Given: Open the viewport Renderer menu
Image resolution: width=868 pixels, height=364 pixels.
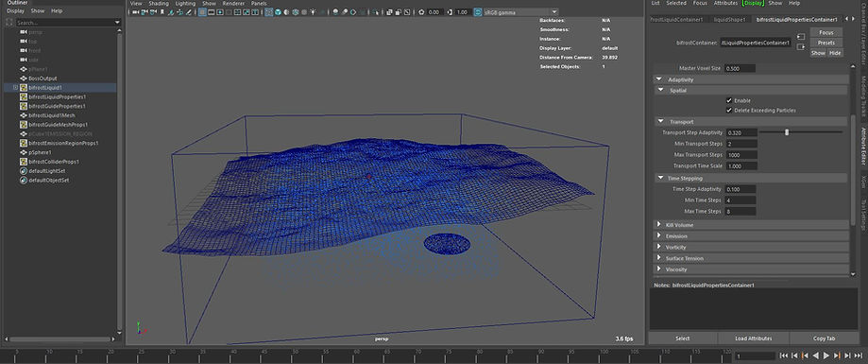Looking at the screenshot, I should 233,4.
